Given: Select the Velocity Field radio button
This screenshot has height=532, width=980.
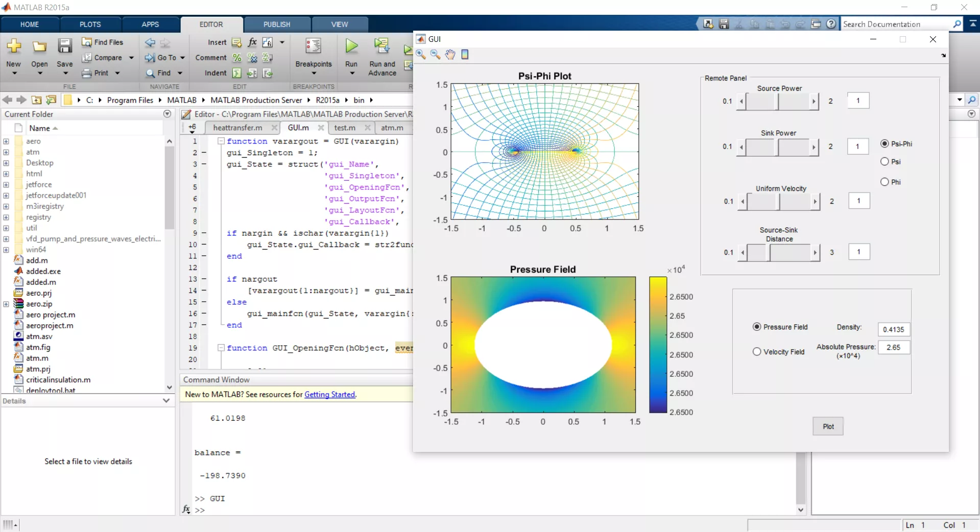Looking at the screenshot, I should [x=757, y=352].
